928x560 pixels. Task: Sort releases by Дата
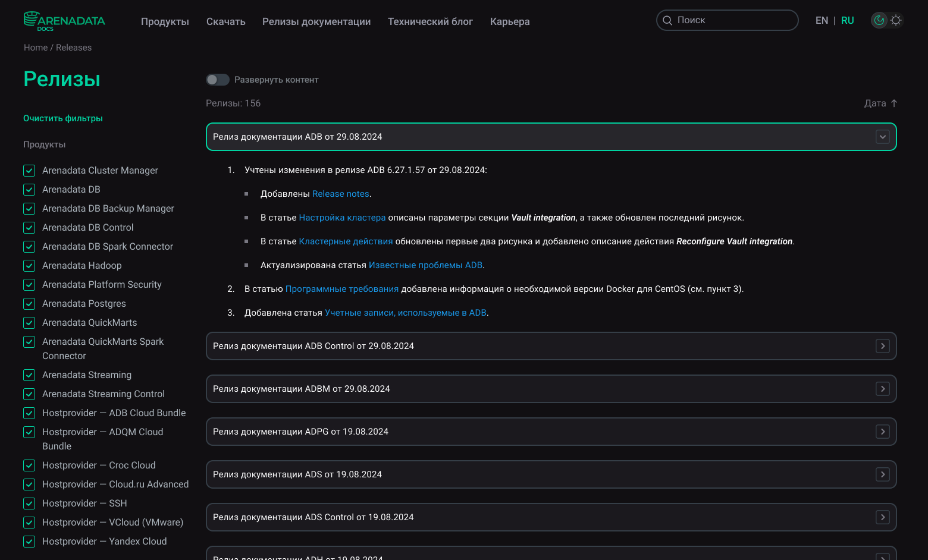(x=880, y=103)
